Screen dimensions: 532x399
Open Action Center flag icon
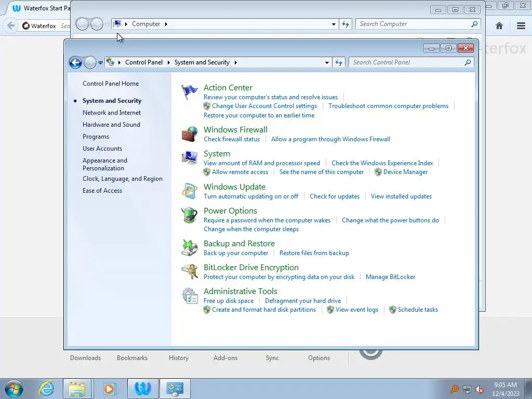click(189, 92)
